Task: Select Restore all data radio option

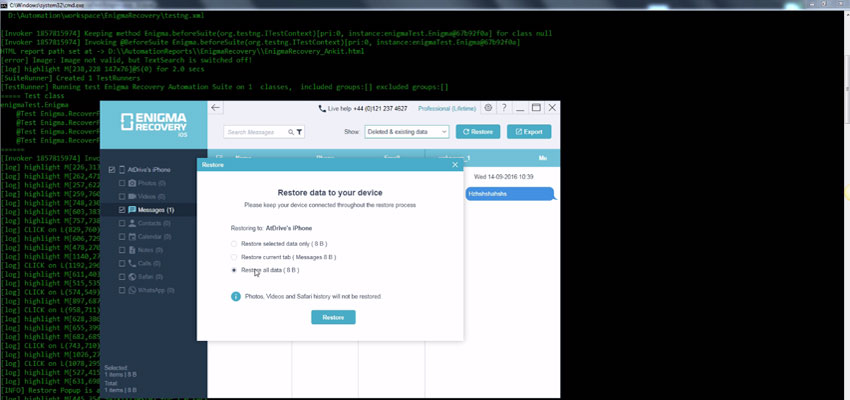Action: [234, 270]
